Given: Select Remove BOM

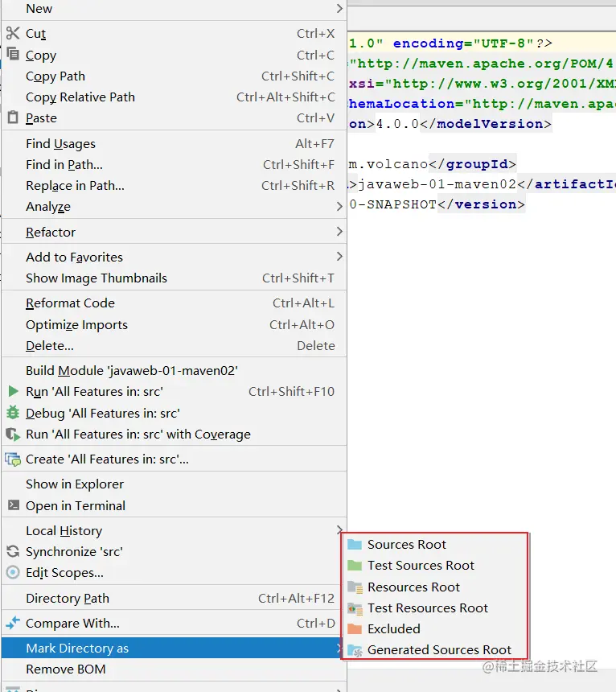Looking at the screenshot, I should [x=175, y=669].
